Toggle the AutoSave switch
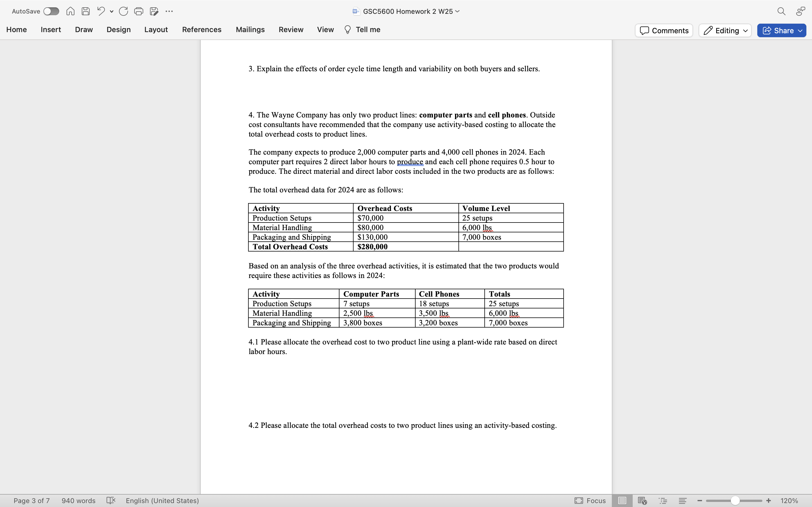Screen dimensions: 812x507 click(51, 11)
